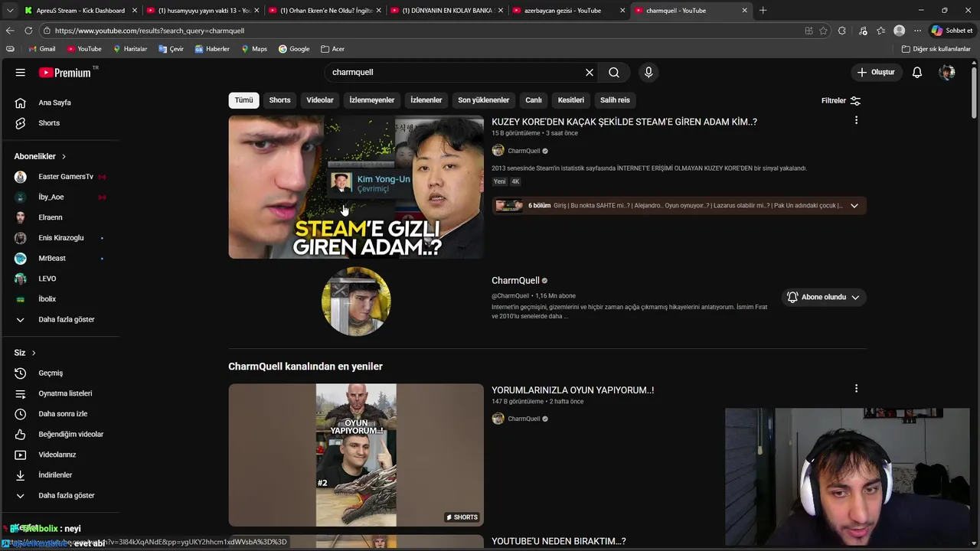
Task: Open the CharmQuell channel avatar
Action: (356, 302)
